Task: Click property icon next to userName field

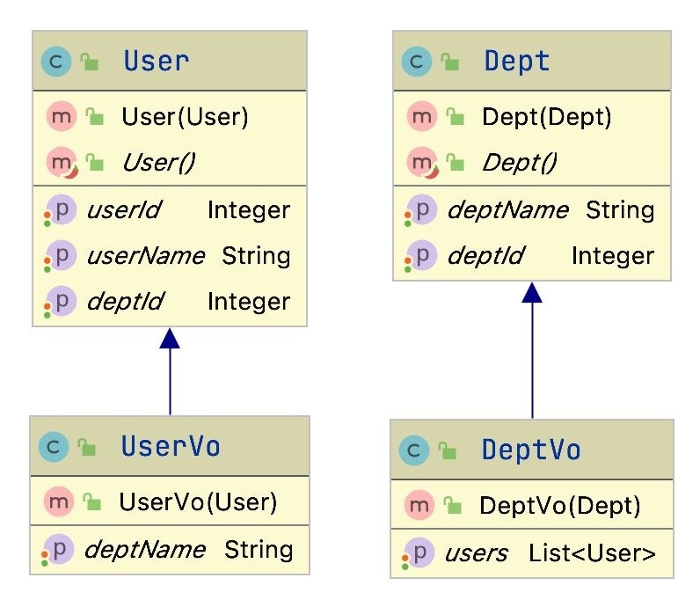Action: tap(62, 255)
